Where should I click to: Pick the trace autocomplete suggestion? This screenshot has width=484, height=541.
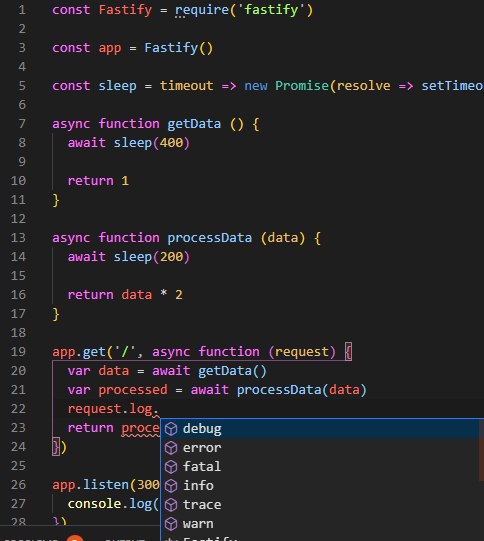[x=322, y=505]
